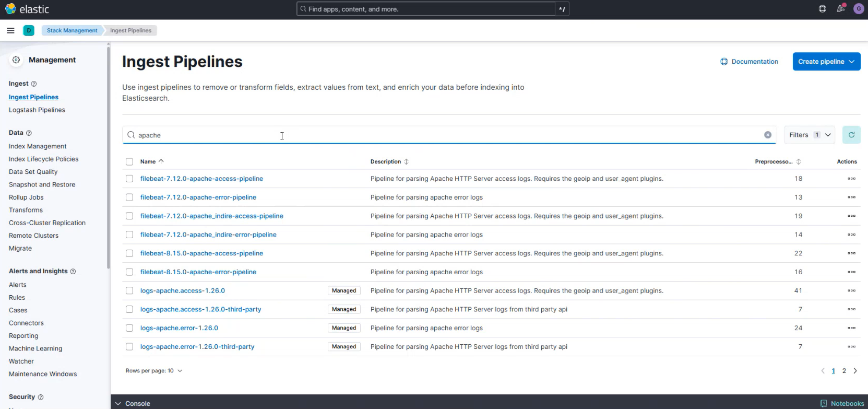Open Index Lifecycle Policies page
The height and width of the screenshot is (409, 868).
pyautogui.click(x=43, y=159)
